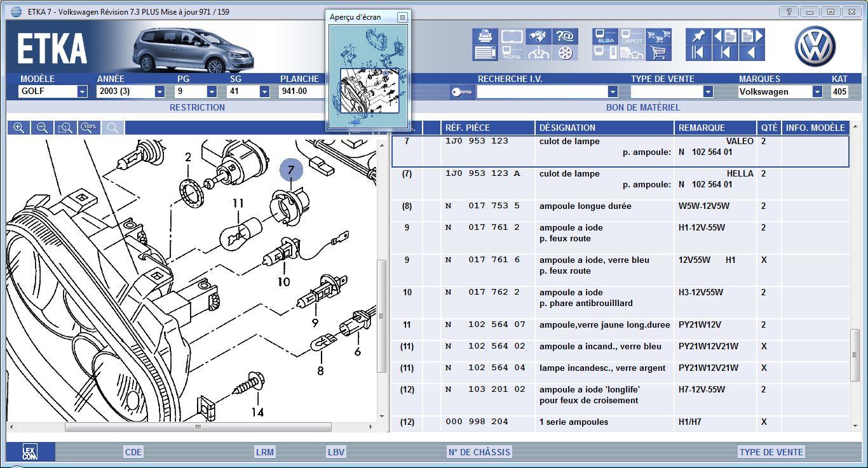
Task: Reset diagram zoom to 100%
Action: (x=89, y=128)
